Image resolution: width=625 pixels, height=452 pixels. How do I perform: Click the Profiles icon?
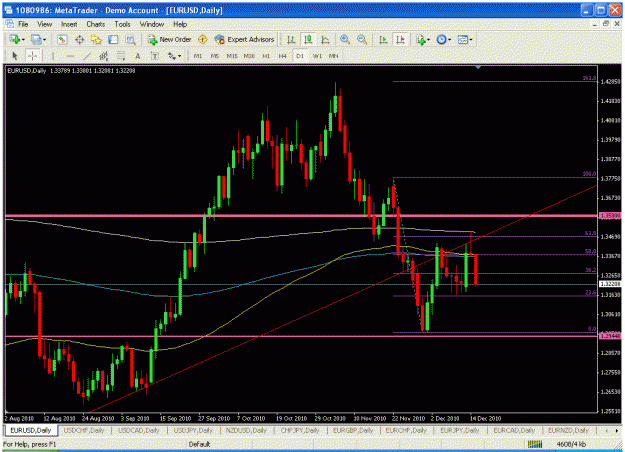pos(36,39)
